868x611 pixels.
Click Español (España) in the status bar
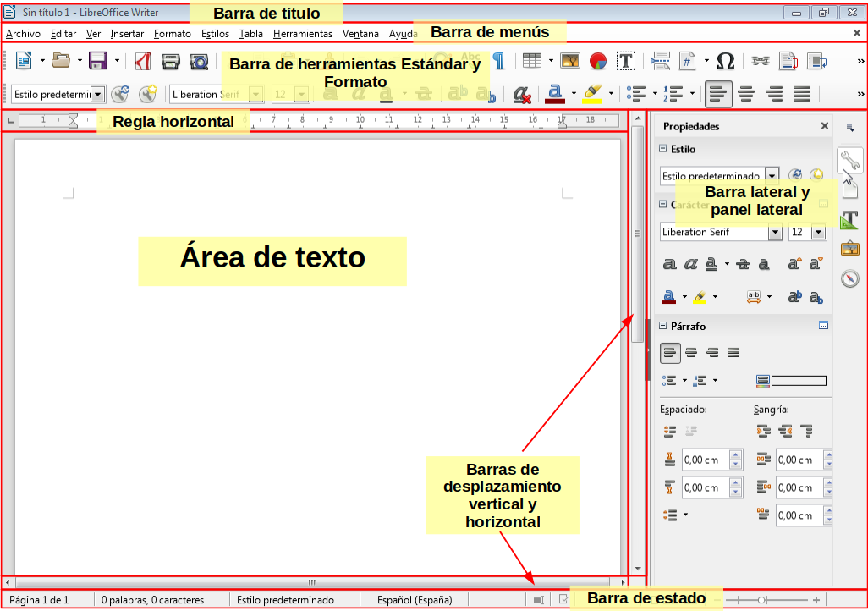(x=415, y=600)
